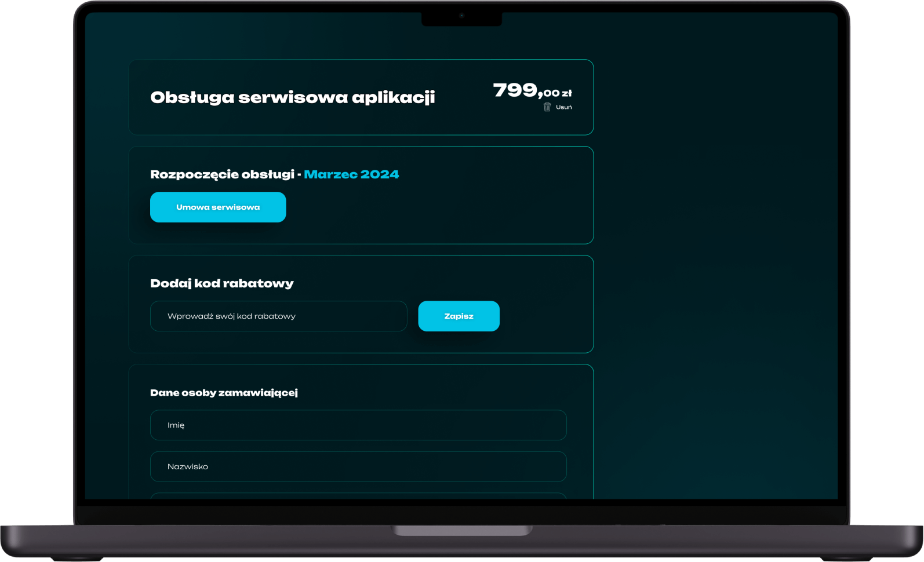Click the Zapisz button for discount code

click(459, 316)
